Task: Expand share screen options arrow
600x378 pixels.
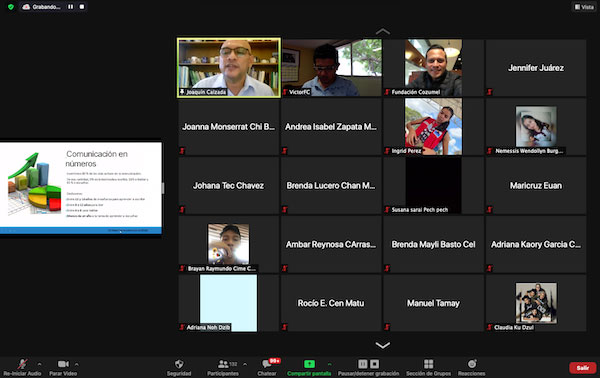Action: [x=329, y=364]
